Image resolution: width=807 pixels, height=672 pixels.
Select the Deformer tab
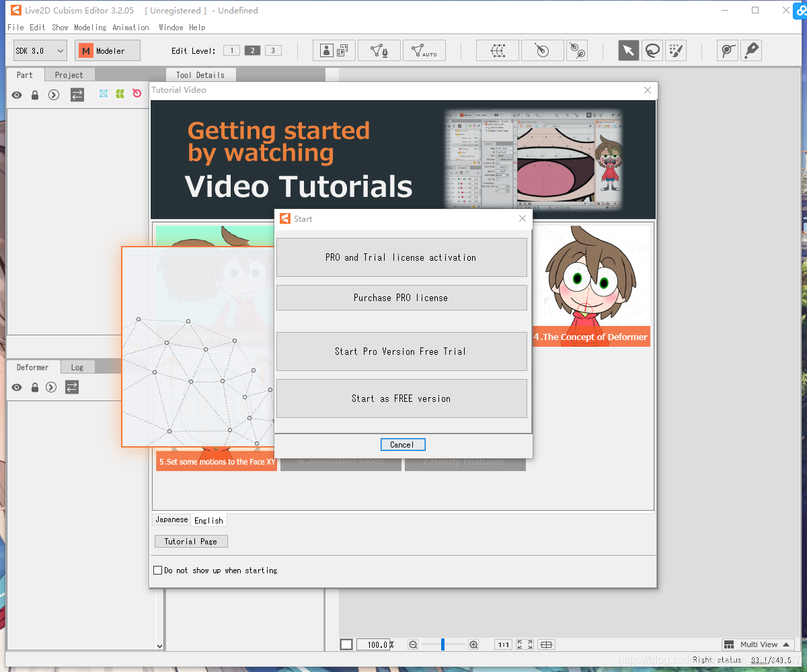coord(33,367)
